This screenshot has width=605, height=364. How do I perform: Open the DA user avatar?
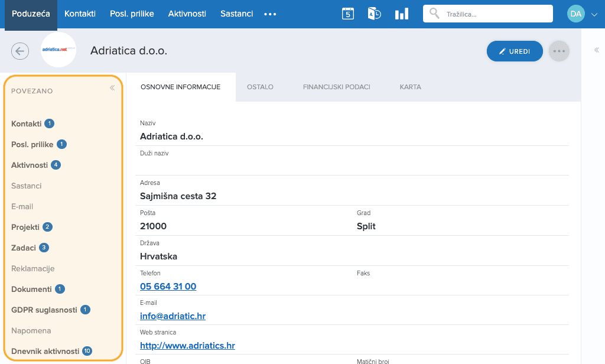pyautogui.click(x=575, y=14)
